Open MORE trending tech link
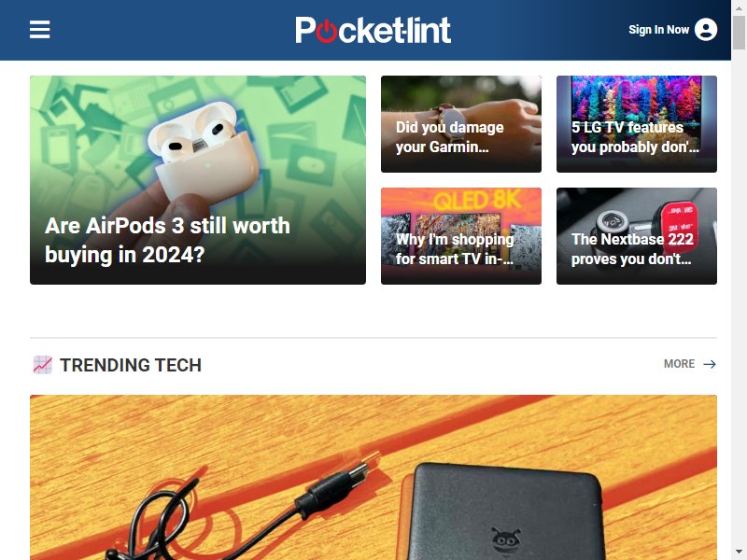747x560 pixels. coord(680,364)
